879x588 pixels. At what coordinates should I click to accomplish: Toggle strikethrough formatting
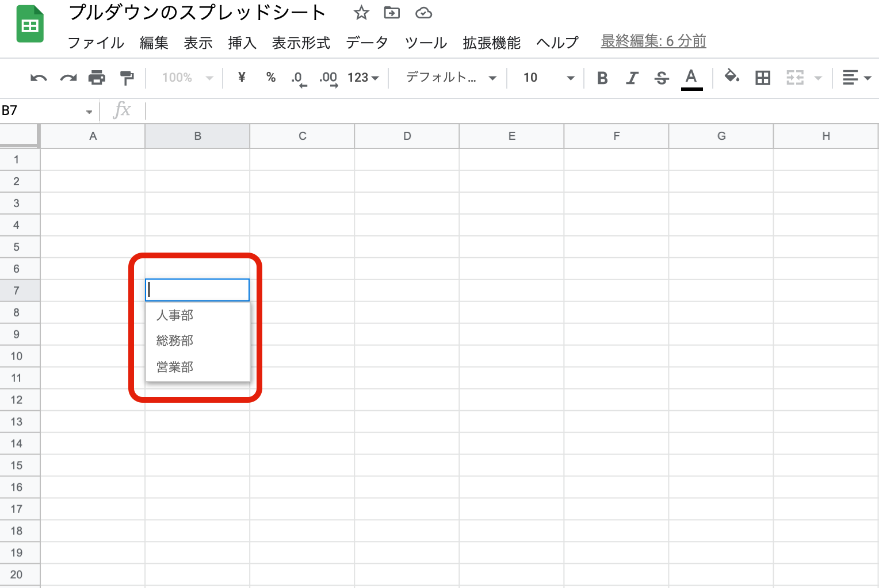tap(662, 78)
